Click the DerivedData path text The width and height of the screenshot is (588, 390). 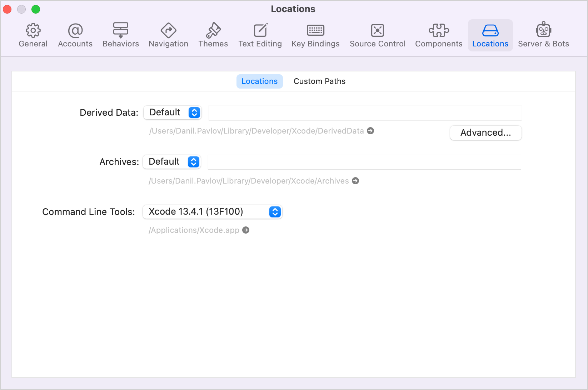(256, 131)
